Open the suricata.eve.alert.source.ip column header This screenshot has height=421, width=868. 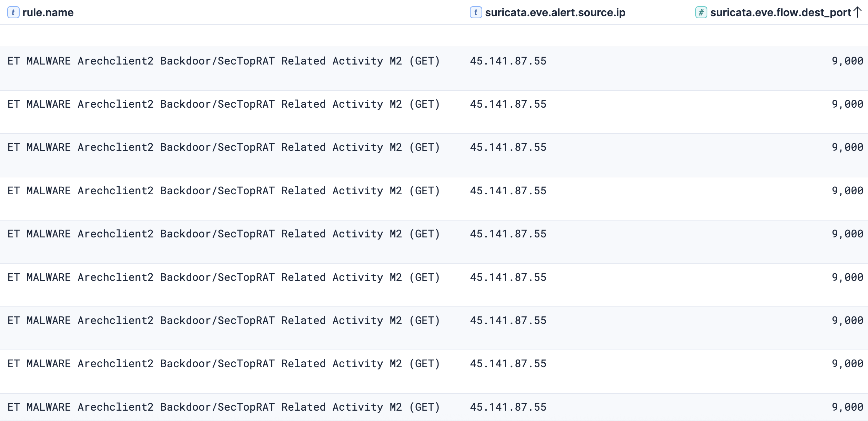coord(555,12)
